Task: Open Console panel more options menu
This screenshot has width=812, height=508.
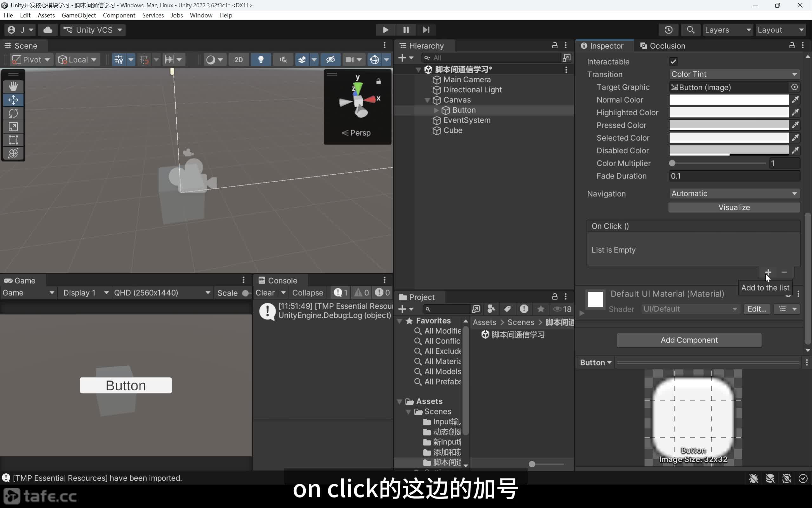Action: (x=384, y=280)
